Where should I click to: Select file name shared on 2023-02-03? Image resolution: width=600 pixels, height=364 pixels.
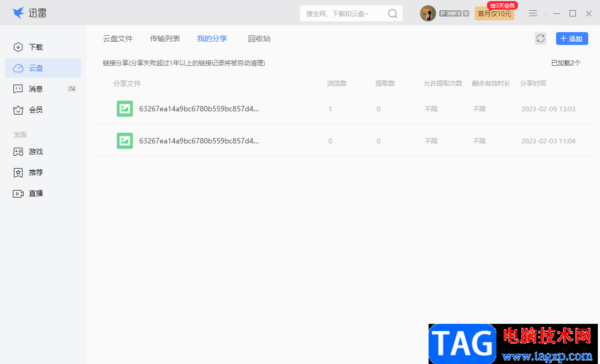click(x=199, y=141)
